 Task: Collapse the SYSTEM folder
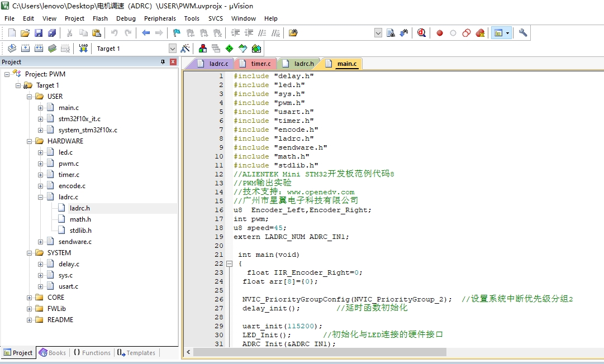[x=29, y=253]
